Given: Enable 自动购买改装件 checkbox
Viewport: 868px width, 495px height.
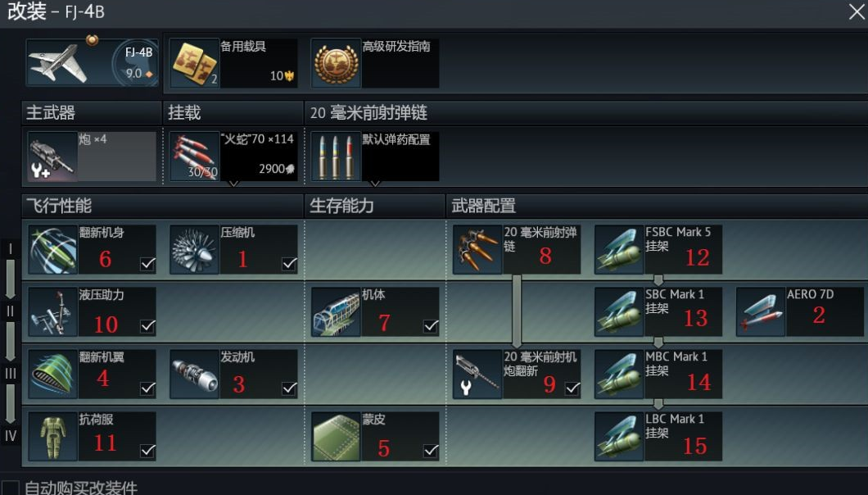Looking at the screenshot, I should (11, 488).
